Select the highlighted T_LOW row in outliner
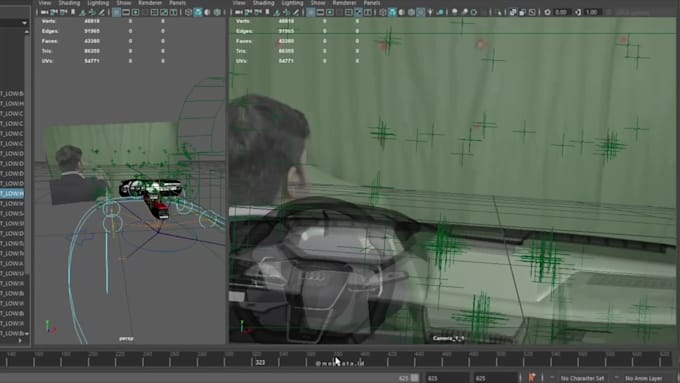This screenshot has height=383, width=680. coord(12,193)
